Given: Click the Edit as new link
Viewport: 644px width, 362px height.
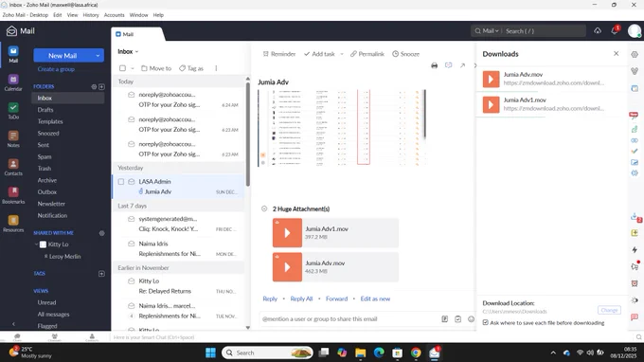Looking at the screenshot, I should point(375,299).
